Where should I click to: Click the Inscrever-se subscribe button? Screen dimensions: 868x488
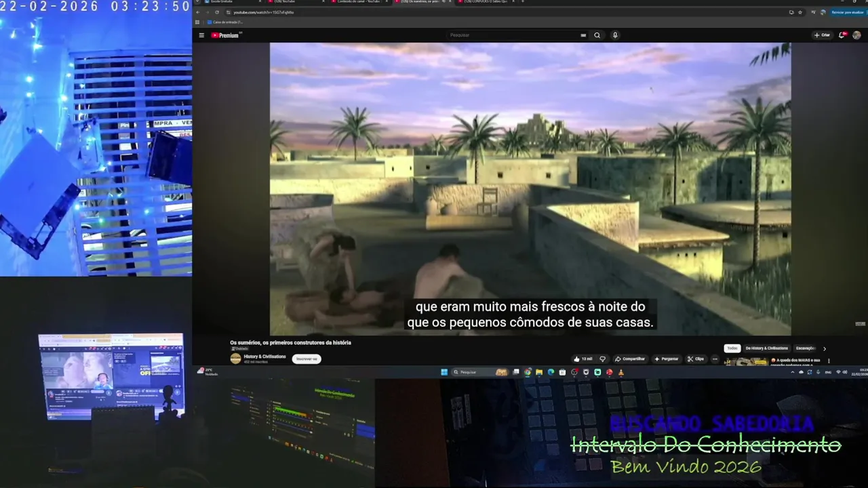point(307,359)
